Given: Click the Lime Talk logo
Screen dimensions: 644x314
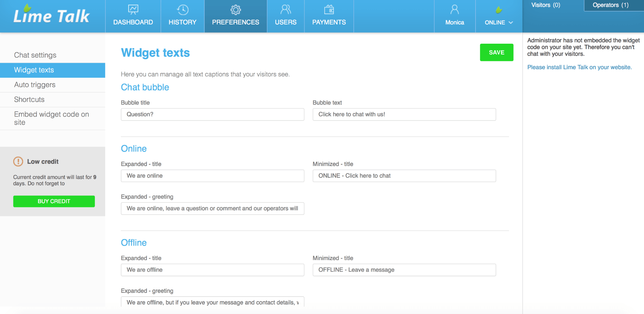Looking at the screenshot, I should [52, 15].
